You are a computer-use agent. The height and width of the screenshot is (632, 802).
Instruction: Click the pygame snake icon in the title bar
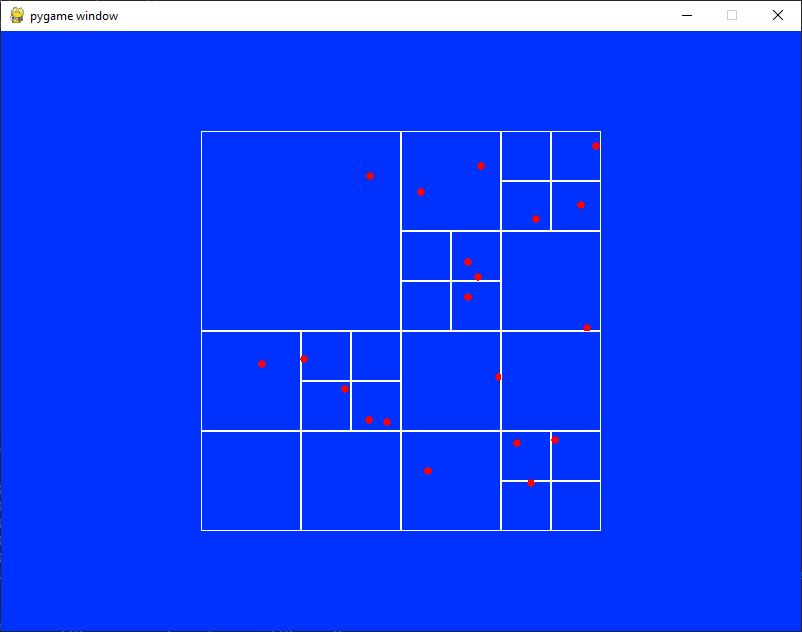coord(17,16)
